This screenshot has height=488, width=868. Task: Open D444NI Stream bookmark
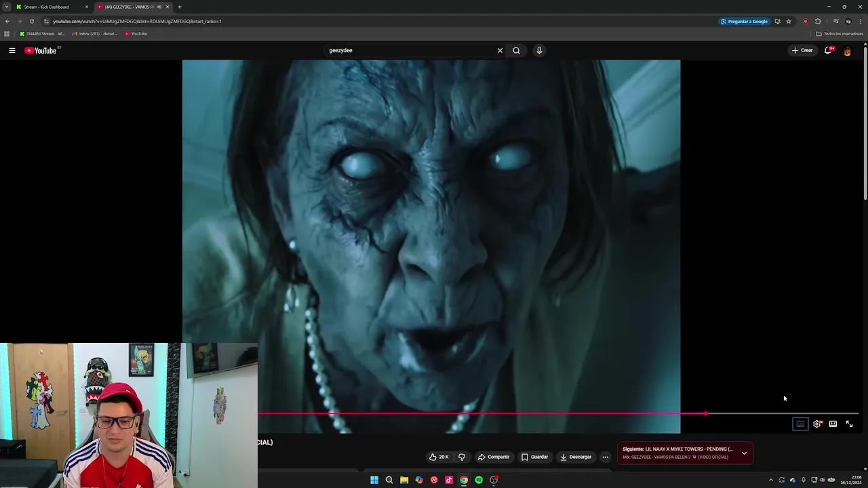pyautogui.click(x=42, y=34)
